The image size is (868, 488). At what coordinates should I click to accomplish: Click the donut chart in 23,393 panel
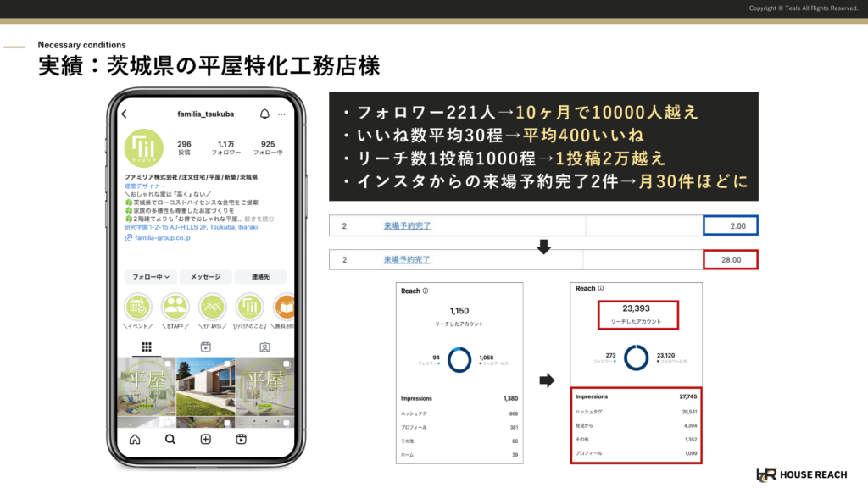[x=636, y=358]
